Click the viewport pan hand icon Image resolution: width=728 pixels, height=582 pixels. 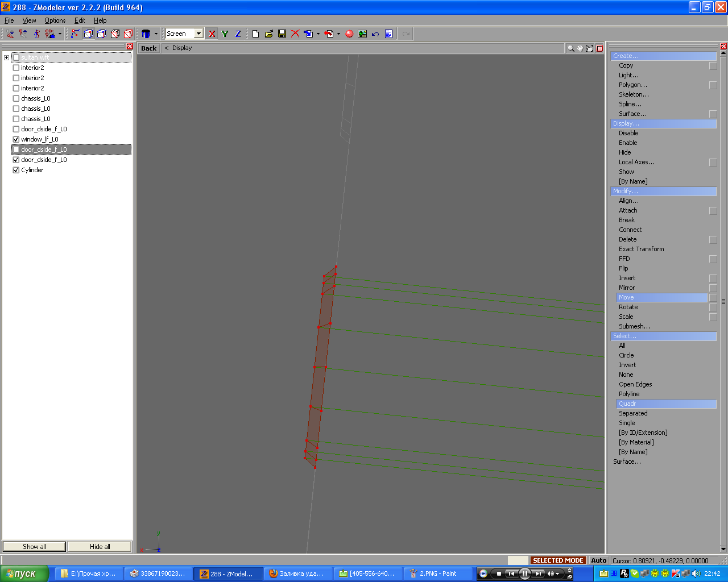point(580,48)
